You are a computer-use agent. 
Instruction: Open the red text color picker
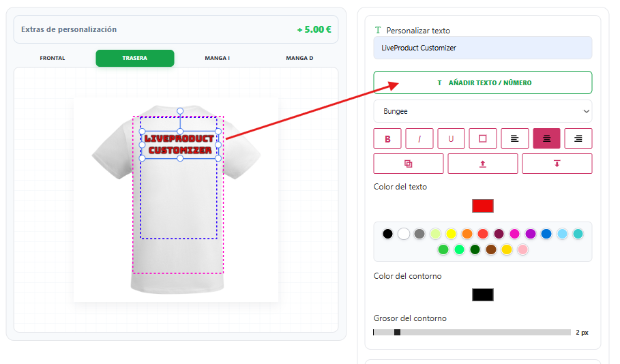tap(483, 206)
